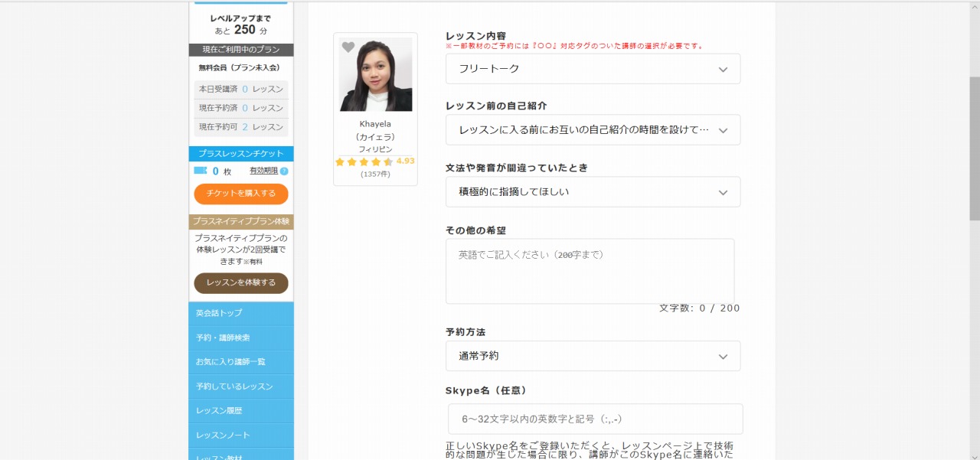Viewport: 980px width, 460px height.
Task: Click the chevron arrow in フリートーク dropdown
Action: click(723, 70)
